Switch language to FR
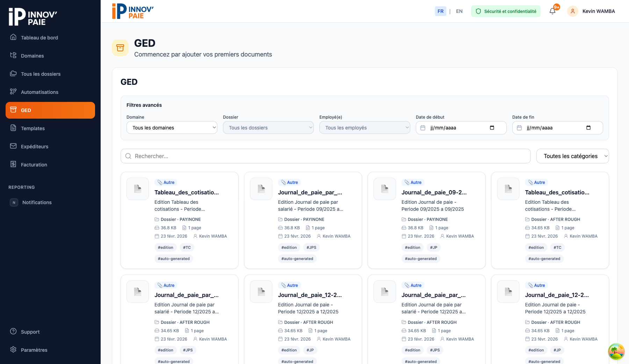629x364 pixels. [440, 11]
